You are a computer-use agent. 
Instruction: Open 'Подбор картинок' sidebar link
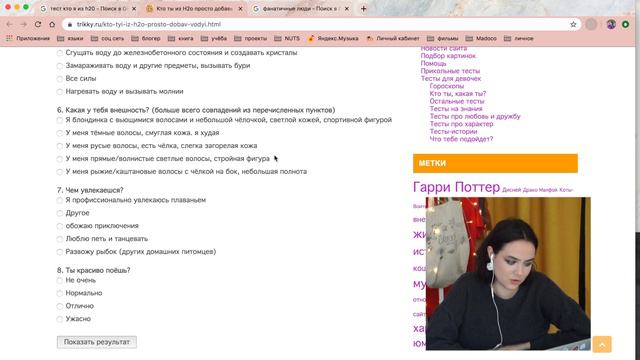click(x=448, y=56)
